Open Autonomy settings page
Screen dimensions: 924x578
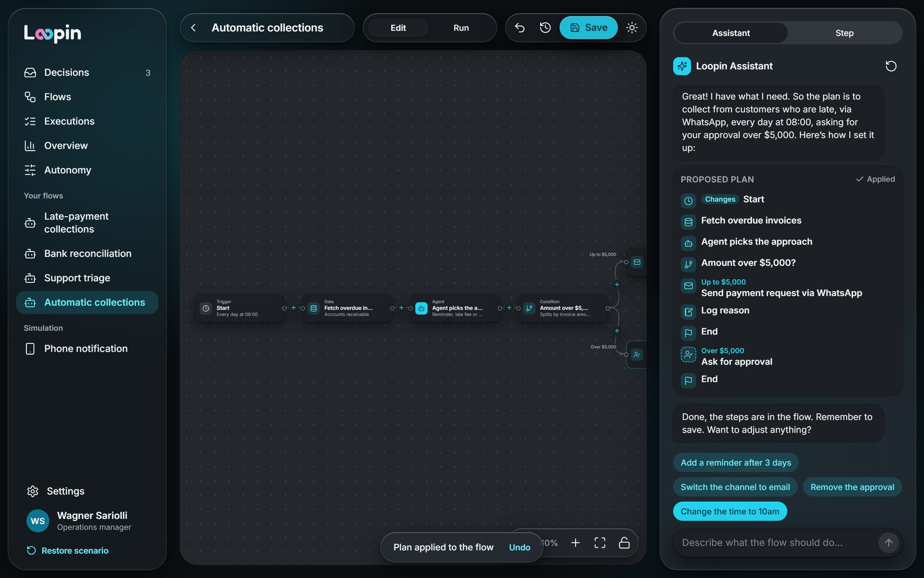click(x=87, y=170)
